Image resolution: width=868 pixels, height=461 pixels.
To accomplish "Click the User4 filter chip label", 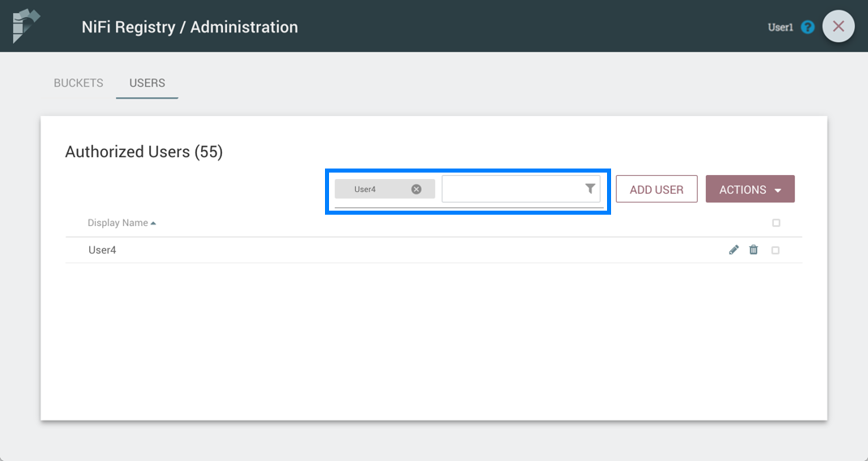I will (x=366, y=190).
